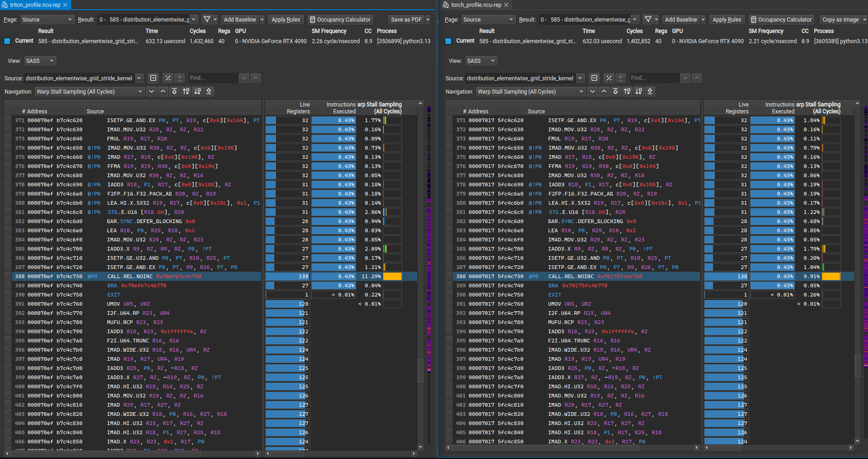The height and width of the screenshot is (459, 868).
Task: Expand the left Warp Stall Sampling navigation dropdown
Action: click(90, 91)
